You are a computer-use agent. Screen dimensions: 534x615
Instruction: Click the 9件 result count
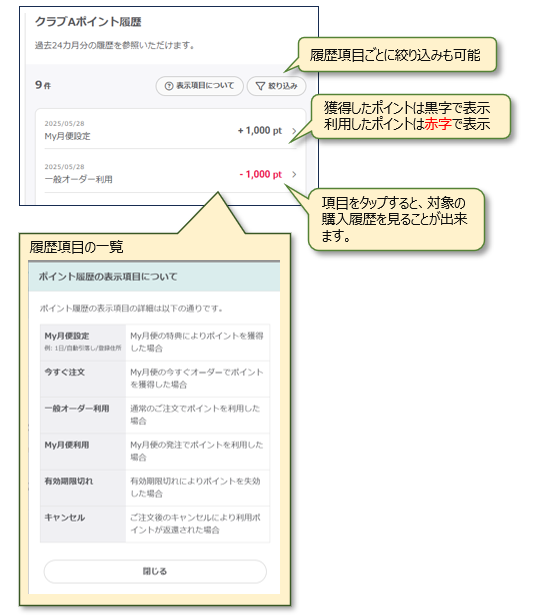point(43,85)
